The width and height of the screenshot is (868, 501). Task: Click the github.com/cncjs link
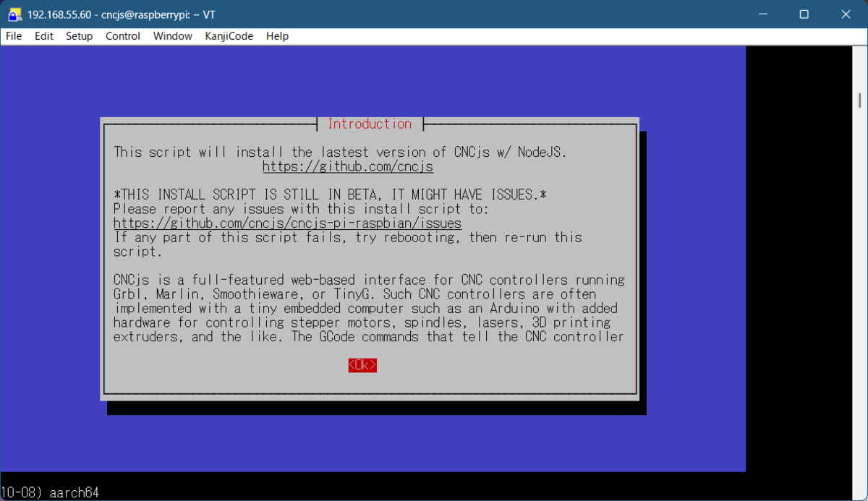[348, 166]
